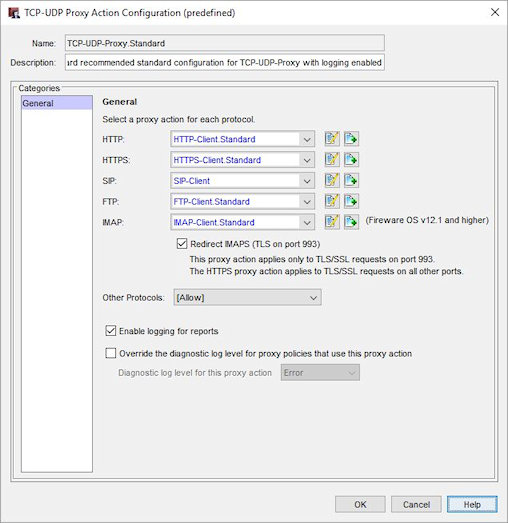Click the General section heading
This screenshot has width=508, height=523.
click(120, 102)
